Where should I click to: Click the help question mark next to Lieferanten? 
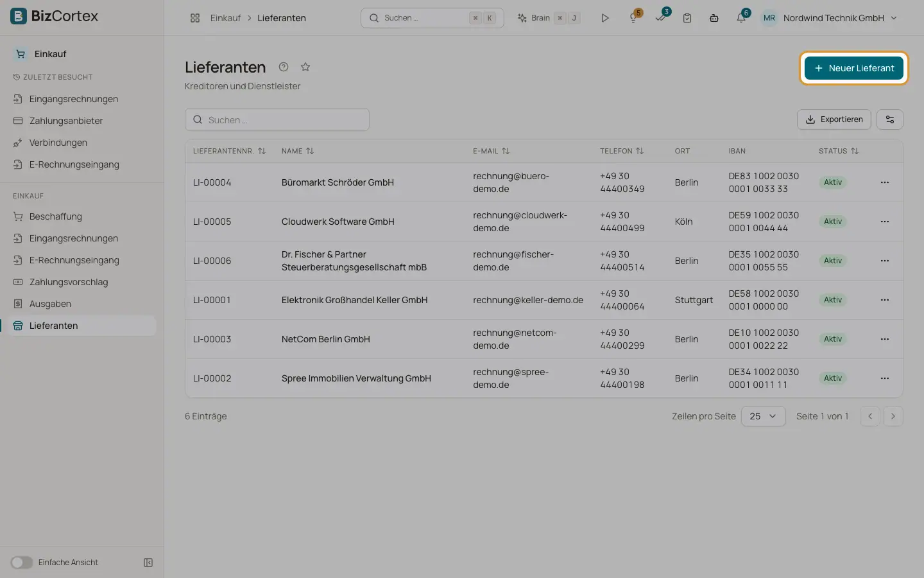pos(284,67)
